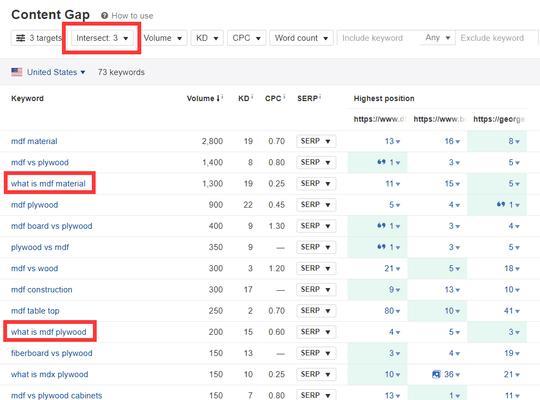This screenshot has width=540, height=400.
Task: Expand SERP dropdown for what is mdf material
Action: [x=316, y=184]
